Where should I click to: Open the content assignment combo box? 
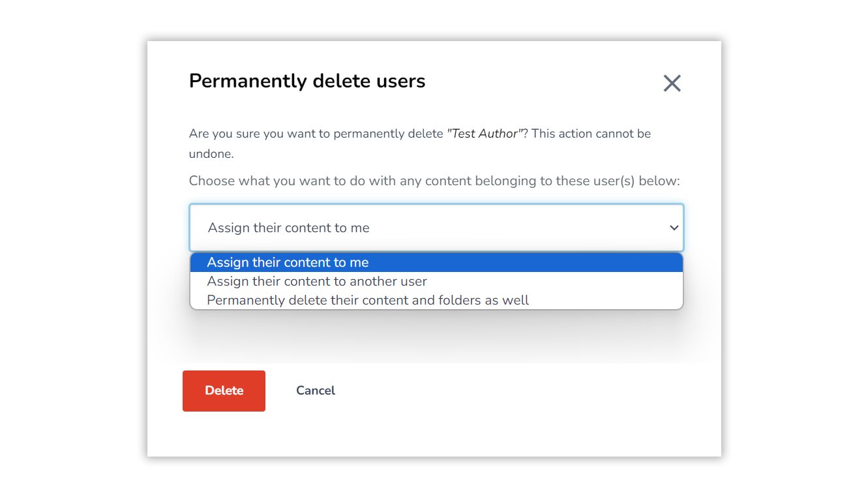click(x=436, y=228)
